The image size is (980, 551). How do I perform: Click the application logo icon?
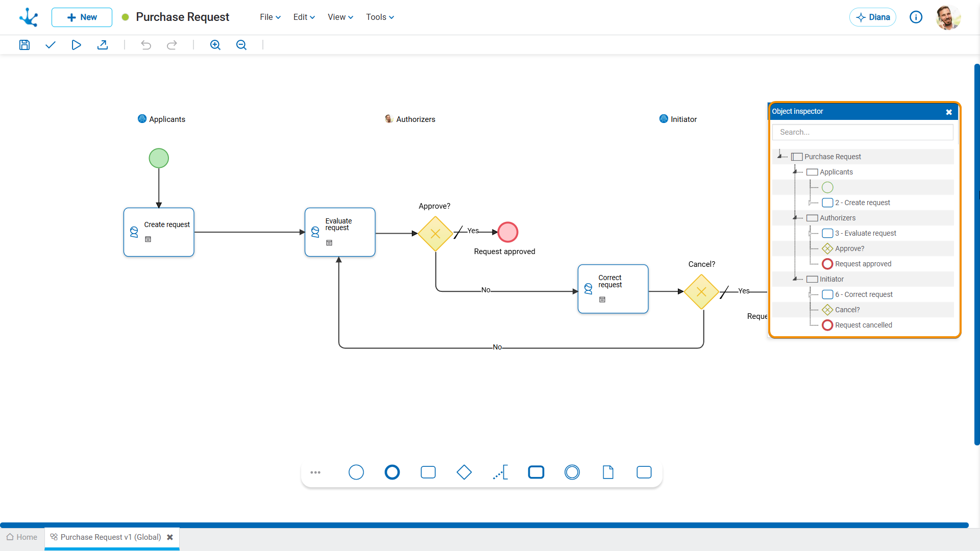[29, 17]
